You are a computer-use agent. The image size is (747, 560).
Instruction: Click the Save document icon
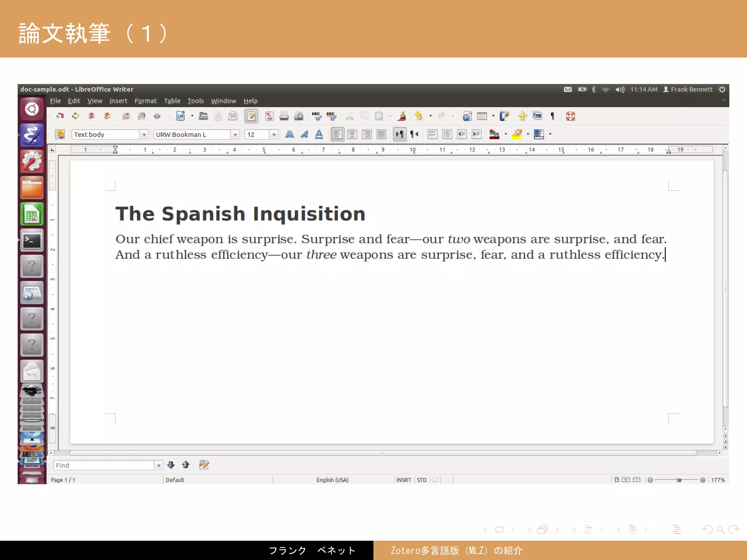218,116
